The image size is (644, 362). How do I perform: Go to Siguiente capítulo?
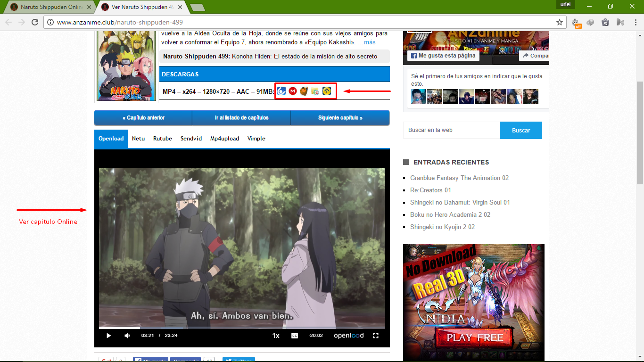[340, 118]
